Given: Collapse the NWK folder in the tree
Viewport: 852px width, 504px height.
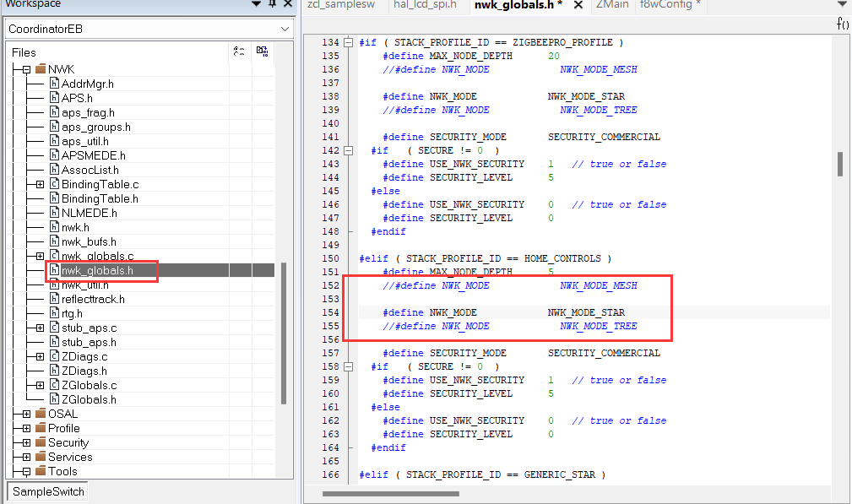Looking at the screenshot, I should tap(26, 69).
